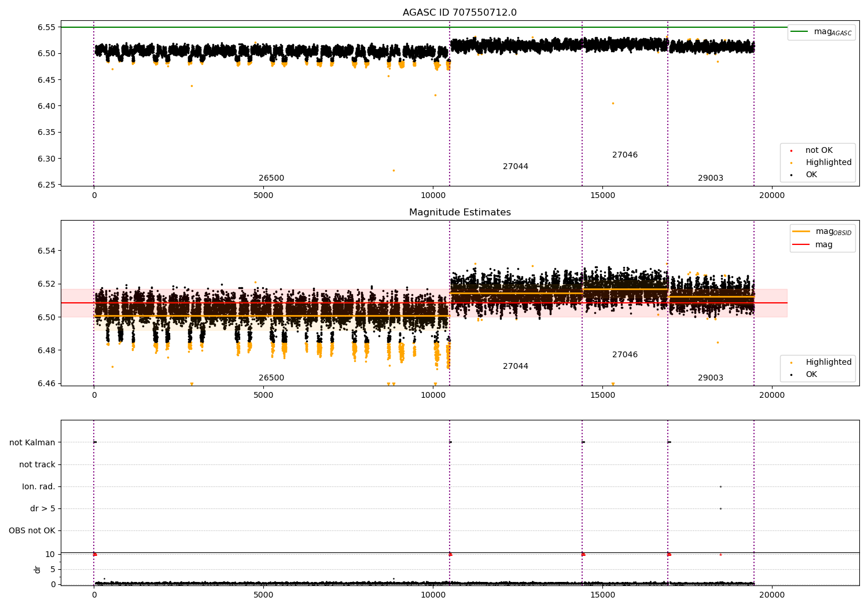Click the 6.52 tick on middle plot
868x608 pixels.
click(x=46, y=284)
